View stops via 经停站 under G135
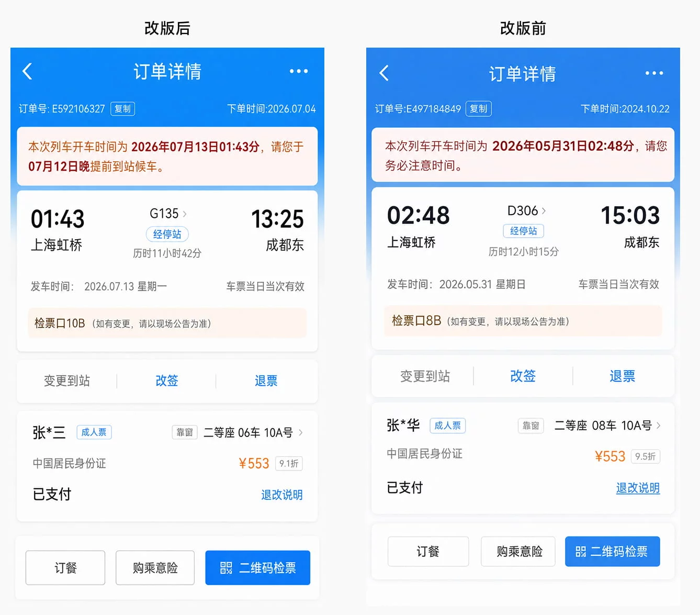 pyautogui.click(x=167, y=234)
